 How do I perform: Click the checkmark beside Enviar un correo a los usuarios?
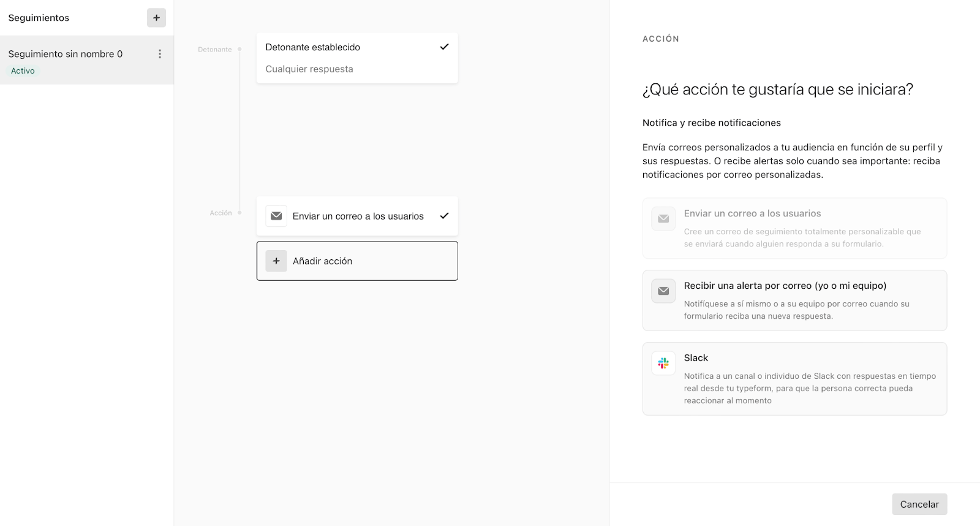444,216
